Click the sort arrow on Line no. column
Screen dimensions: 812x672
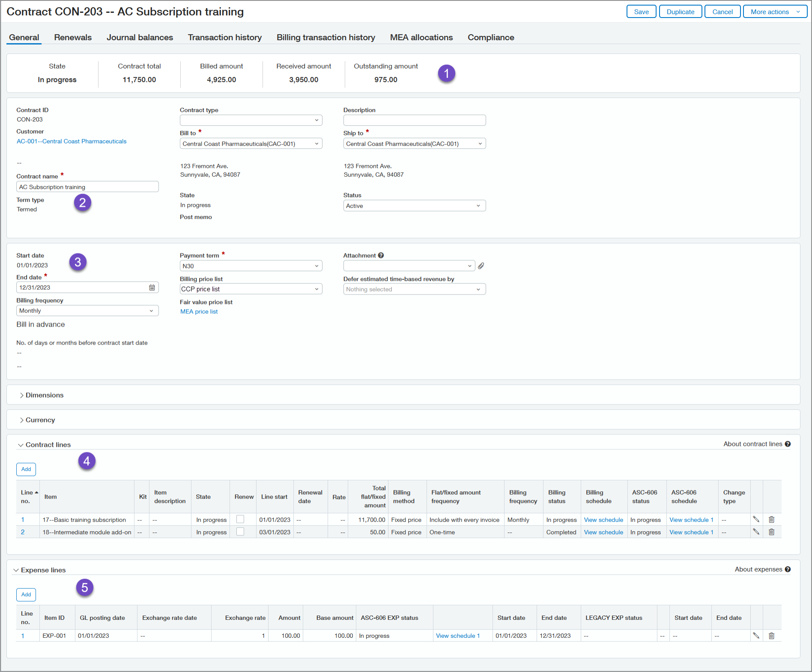pyautogui.click(x=36, y=492)
